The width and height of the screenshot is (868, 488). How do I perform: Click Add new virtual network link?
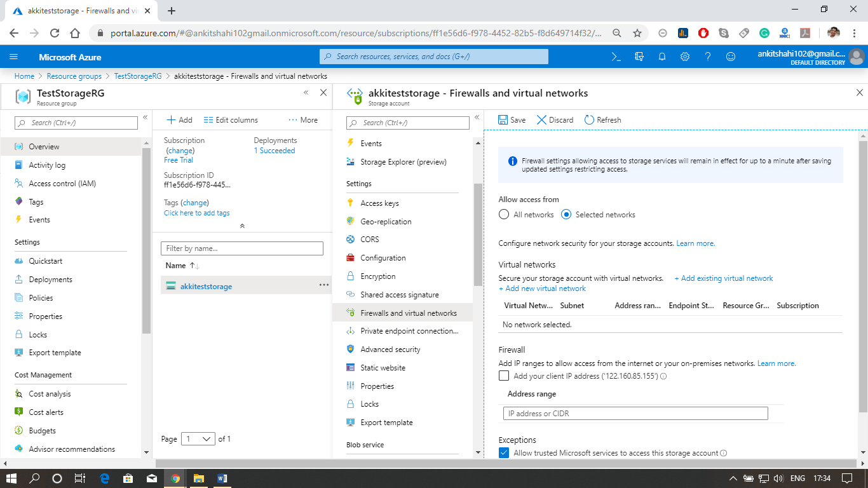pos(542,288)
